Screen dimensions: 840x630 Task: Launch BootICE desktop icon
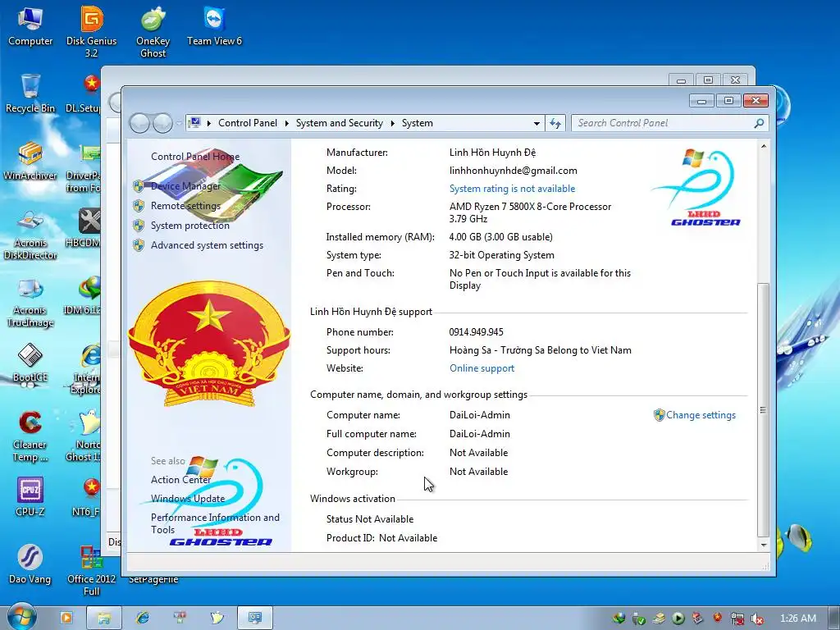(30, 363)
